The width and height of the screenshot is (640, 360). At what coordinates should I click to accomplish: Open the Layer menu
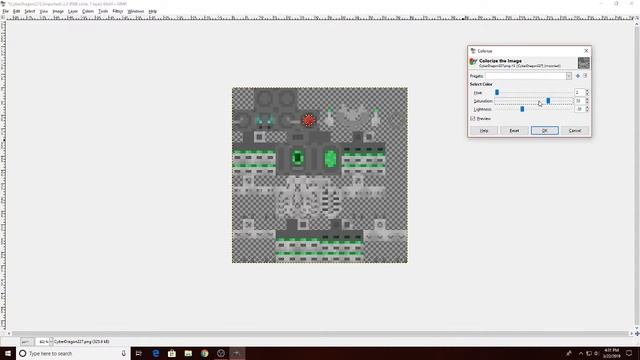[x=73, y=11]
